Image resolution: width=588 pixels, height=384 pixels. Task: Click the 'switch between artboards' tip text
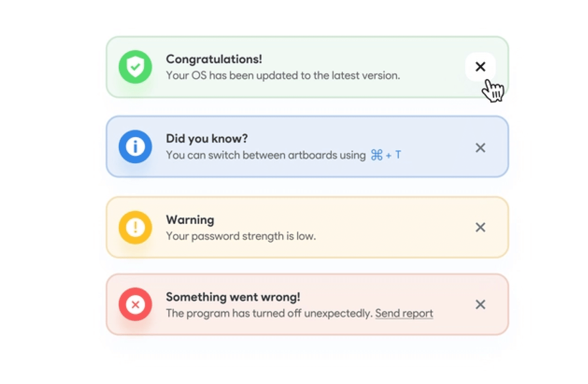click(x=266, y=155)
